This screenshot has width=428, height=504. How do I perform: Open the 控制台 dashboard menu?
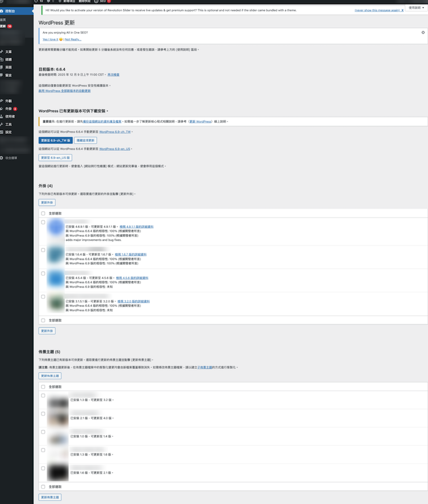tap(16, 11)
